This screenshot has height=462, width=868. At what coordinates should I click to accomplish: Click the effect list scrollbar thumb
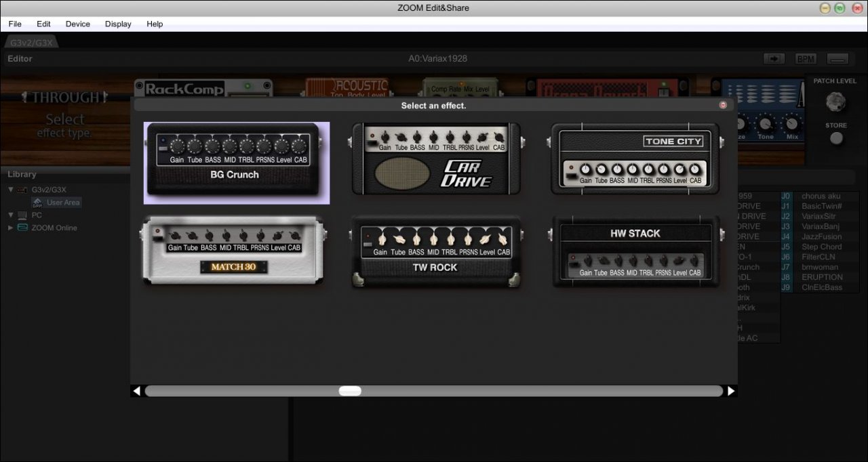350,391
